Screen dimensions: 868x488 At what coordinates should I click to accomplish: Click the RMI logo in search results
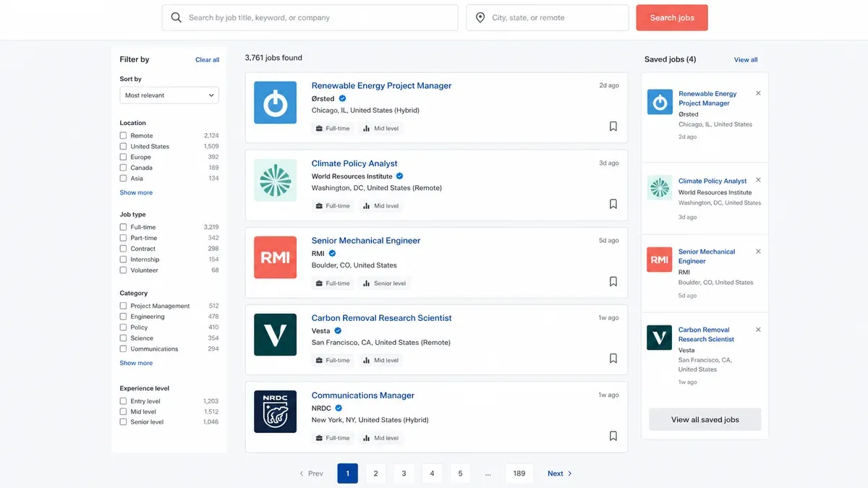[x=275, y=257]
